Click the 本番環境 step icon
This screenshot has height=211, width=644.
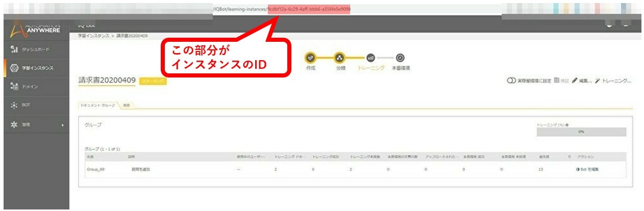(400, 58)
